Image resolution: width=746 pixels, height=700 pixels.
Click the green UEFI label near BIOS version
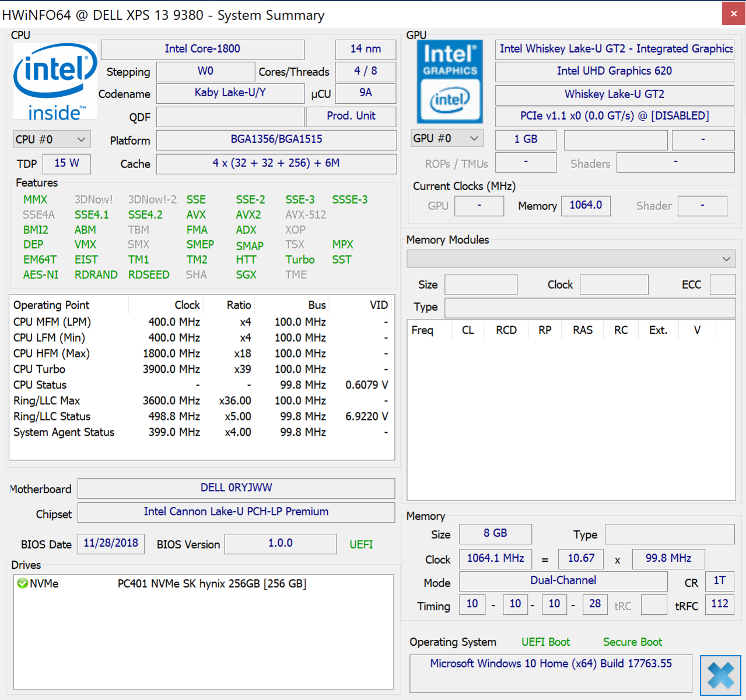coord(361,544)
